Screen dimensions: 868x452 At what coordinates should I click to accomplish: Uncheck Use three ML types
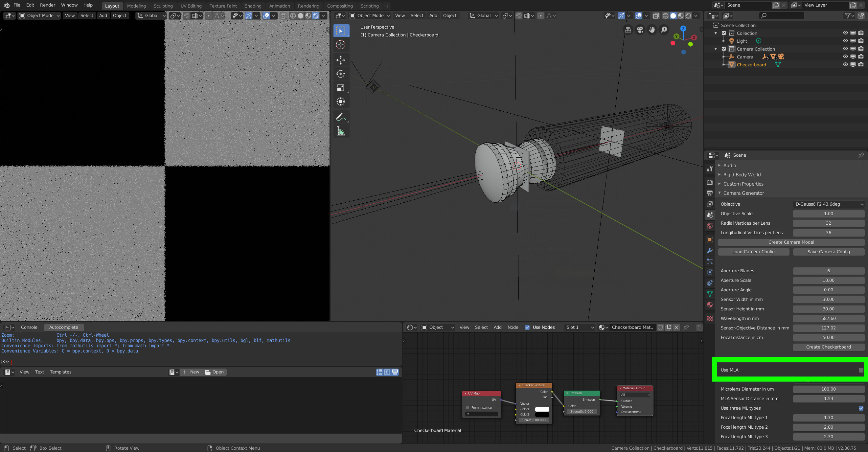click(x=860, y=408)
